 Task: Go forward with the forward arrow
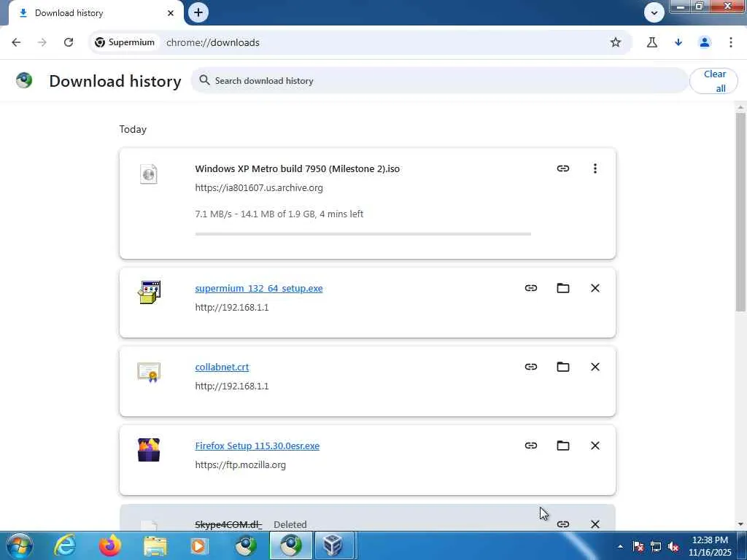click(42, 42)
